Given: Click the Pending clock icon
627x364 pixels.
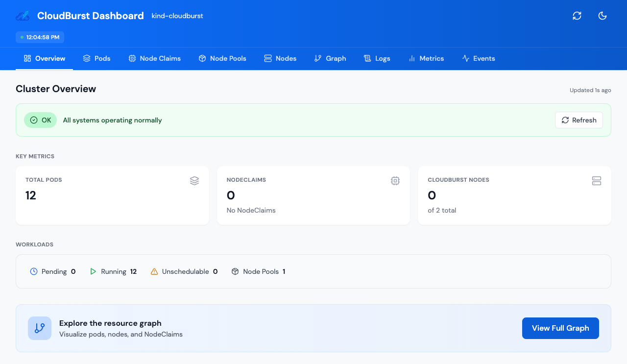Looking at the screenshot, I should click(x=34, y=271).
